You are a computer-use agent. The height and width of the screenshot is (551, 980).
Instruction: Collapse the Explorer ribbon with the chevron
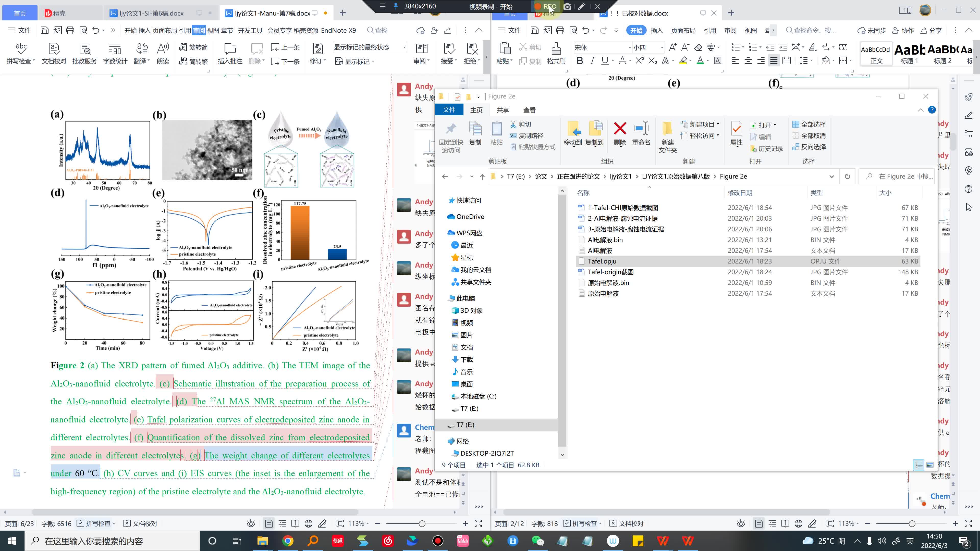pos(920,110)
